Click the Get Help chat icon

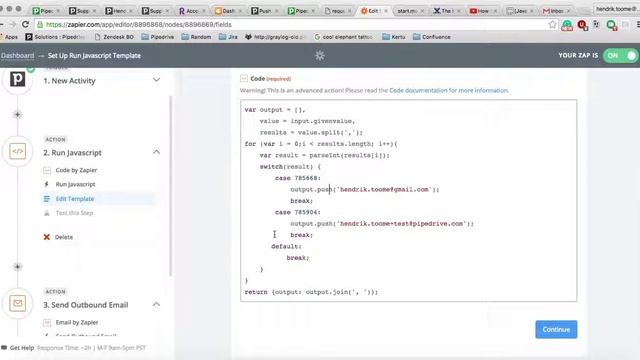(4, 348)
